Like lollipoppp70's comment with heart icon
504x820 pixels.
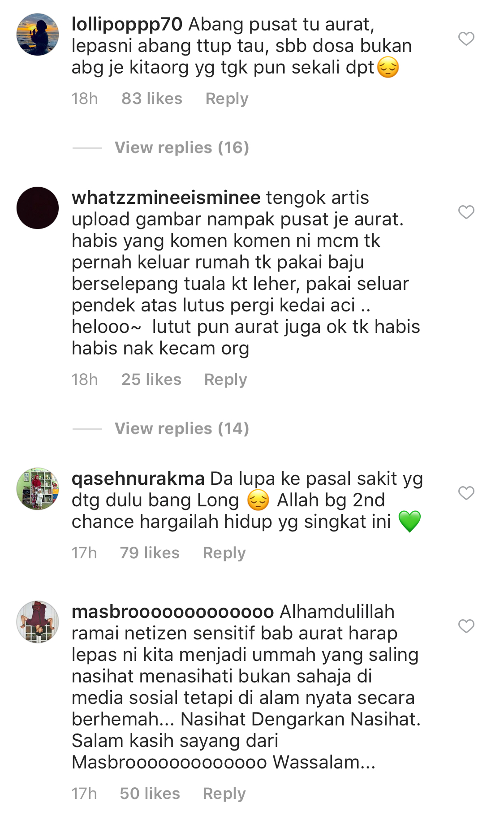coord(466,39)
